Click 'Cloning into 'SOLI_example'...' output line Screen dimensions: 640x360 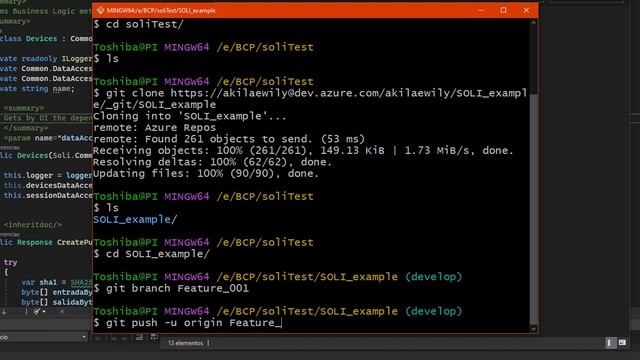(x=190, y=116)
